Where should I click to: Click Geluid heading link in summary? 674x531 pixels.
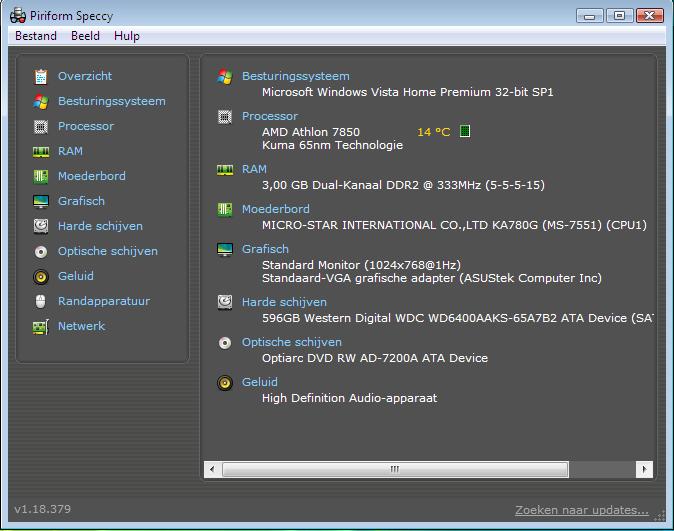point(260,382)
